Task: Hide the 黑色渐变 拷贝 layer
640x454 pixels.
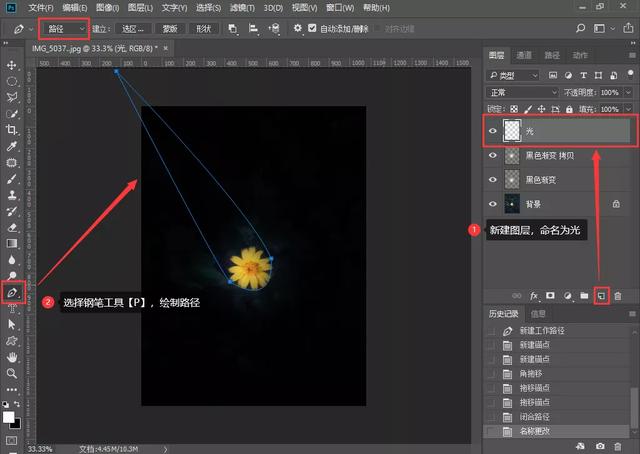Action: coord(493,156)
